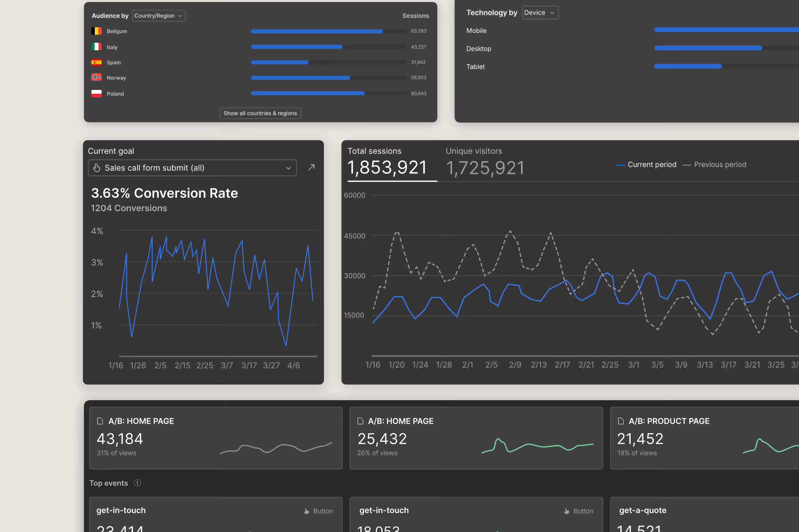Click the Poland flag icon

pyautogui.click(x=97, y=94)
